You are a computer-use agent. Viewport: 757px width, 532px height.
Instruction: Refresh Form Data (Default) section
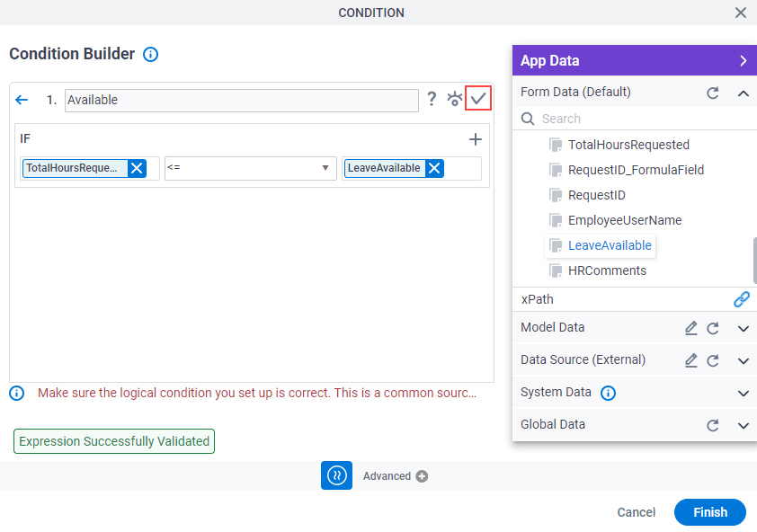coord(713,93)
